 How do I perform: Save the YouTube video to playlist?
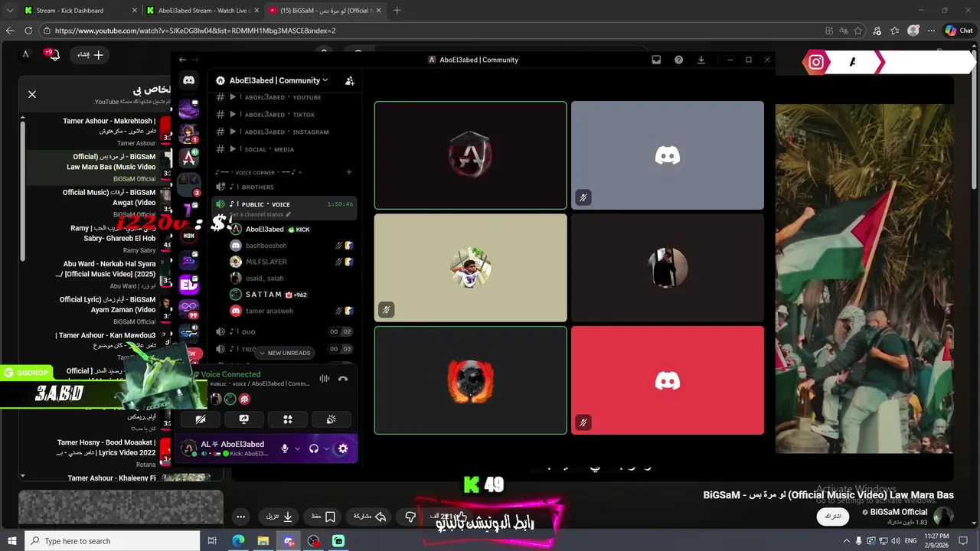pyautogui.click(x=323, y=517)
